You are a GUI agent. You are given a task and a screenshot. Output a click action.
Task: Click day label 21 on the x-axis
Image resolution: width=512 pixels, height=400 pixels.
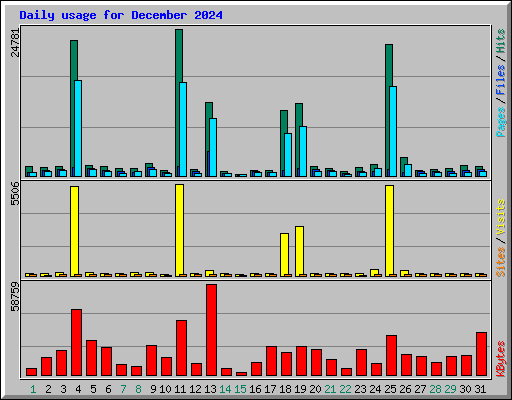tap(330, 389)
